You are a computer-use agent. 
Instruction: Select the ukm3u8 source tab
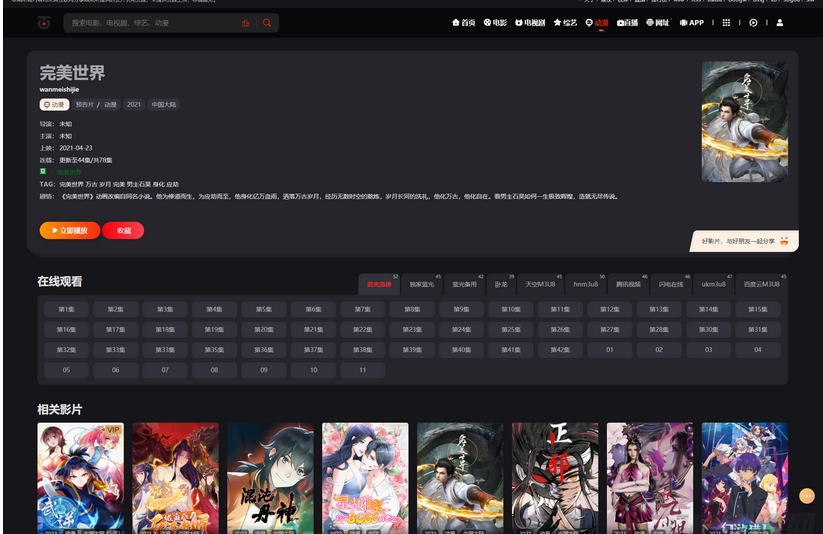tap(713, 284)
